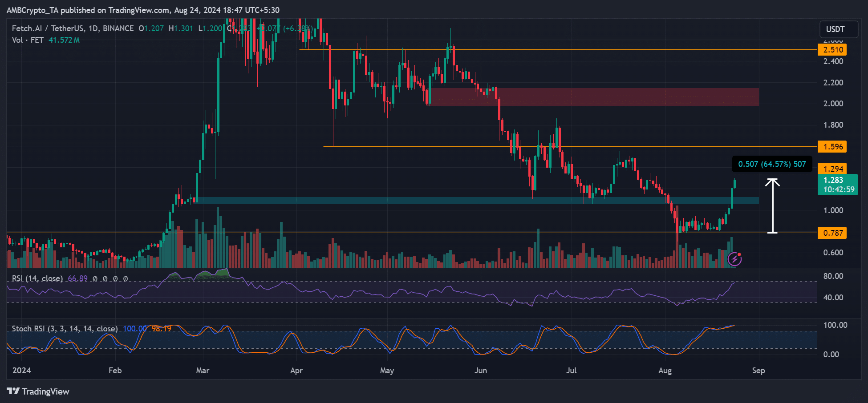Click the Sep label on time axis
The width and height of the screenshot is (868, 403).
[758, 371]
